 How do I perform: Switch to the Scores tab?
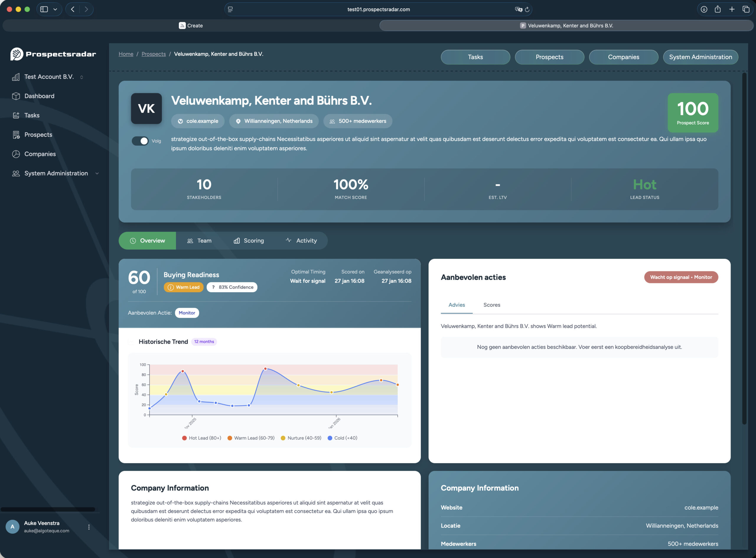(x=491, y=305)
